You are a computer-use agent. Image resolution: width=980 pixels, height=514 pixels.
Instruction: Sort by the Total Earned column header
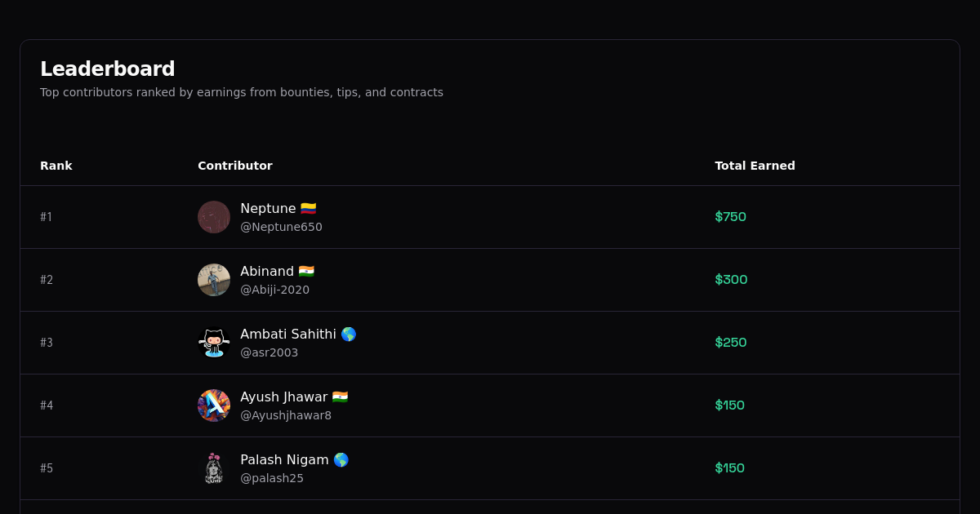pos(755,166)
